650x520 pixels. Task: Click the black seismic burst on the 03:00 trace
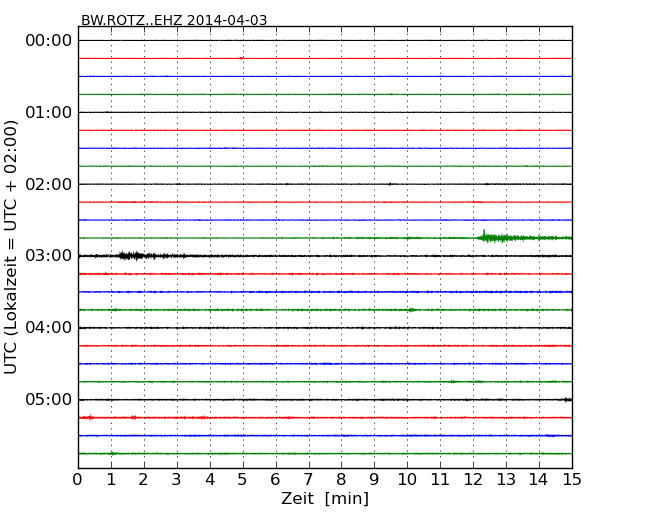(x=137, y=255)
